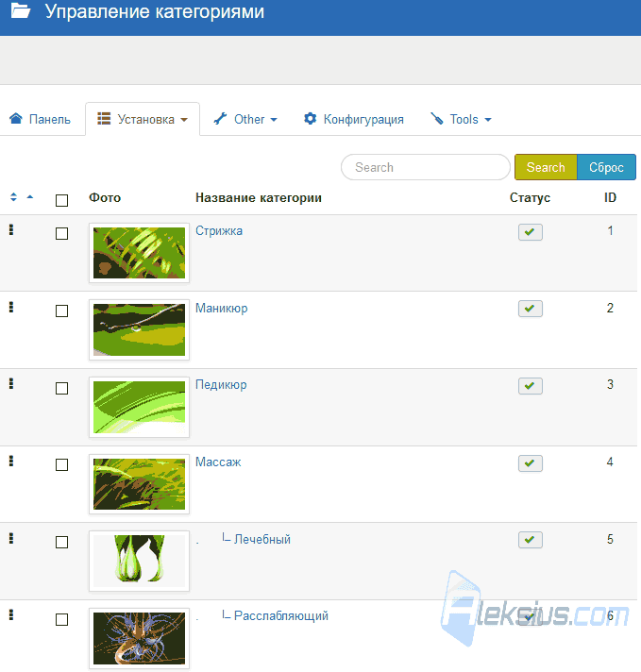This screenshot has width=641, height=672.
Task: Toggle published status of Педикюр
Action: (x=530, y=386)
